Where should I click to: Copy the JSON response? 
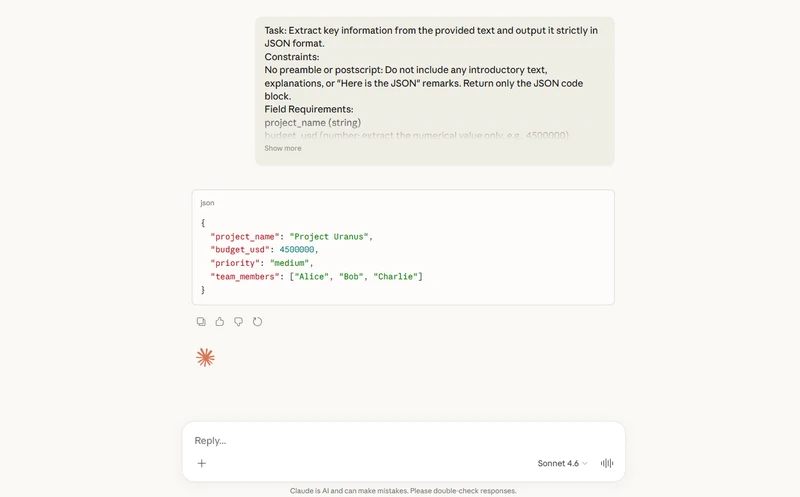(201, 321)
